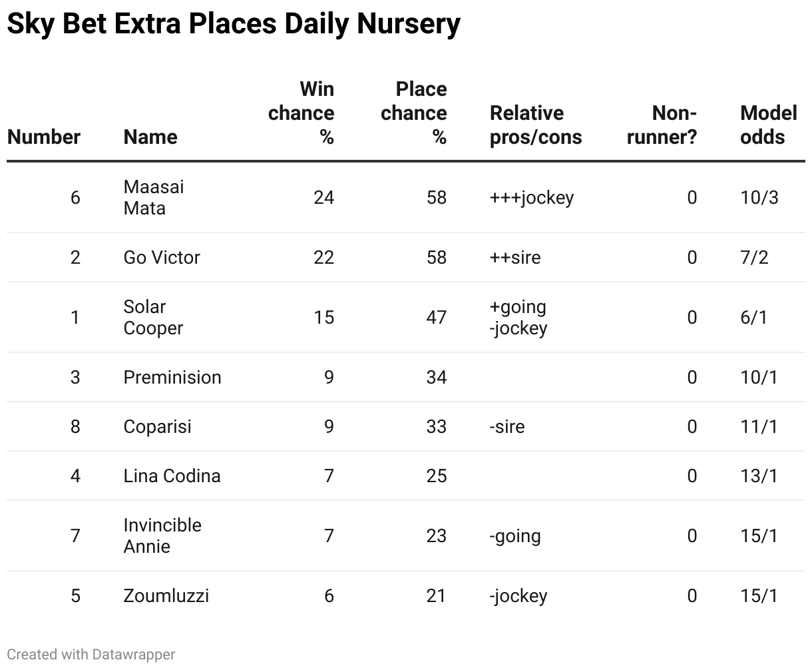Click the Preminision name cell

pyautogui.click(x=172, y=377)
